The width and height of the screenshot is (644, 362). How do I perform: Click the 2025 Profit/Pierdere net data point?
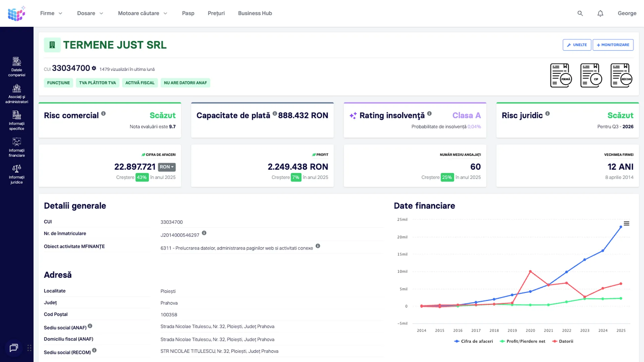click(x=621, y=298)
